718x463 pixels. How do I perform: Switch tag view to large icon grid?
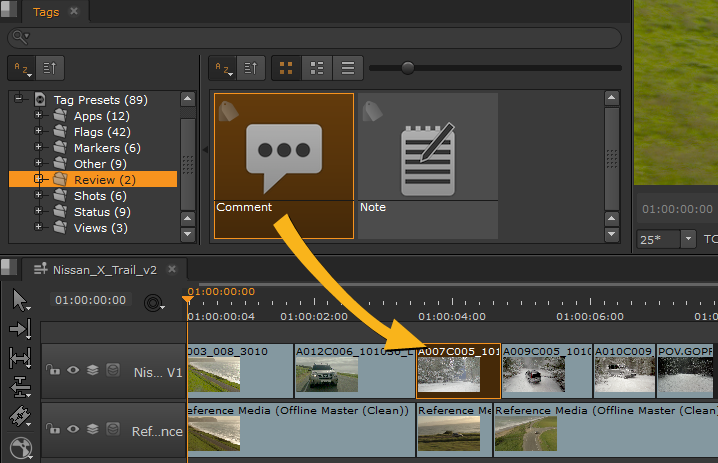[x=286, y=68]
